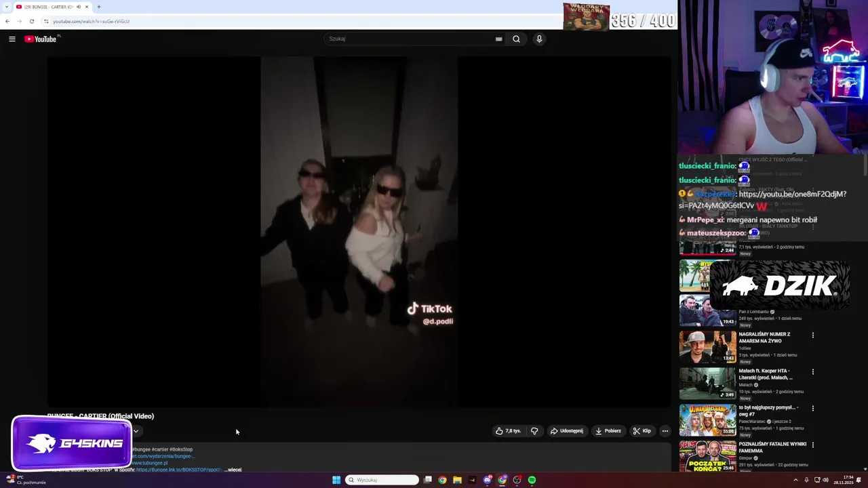868x488 pixels.
Task: Open the www.tubungee.pl link
Action: click(150, 463)
